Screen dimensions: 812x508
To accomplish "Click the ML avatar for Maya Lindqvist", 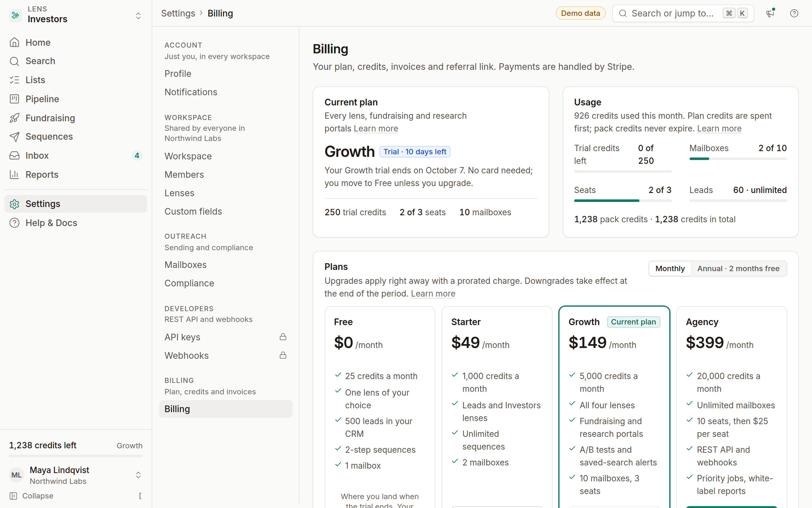I will [16, 475].
